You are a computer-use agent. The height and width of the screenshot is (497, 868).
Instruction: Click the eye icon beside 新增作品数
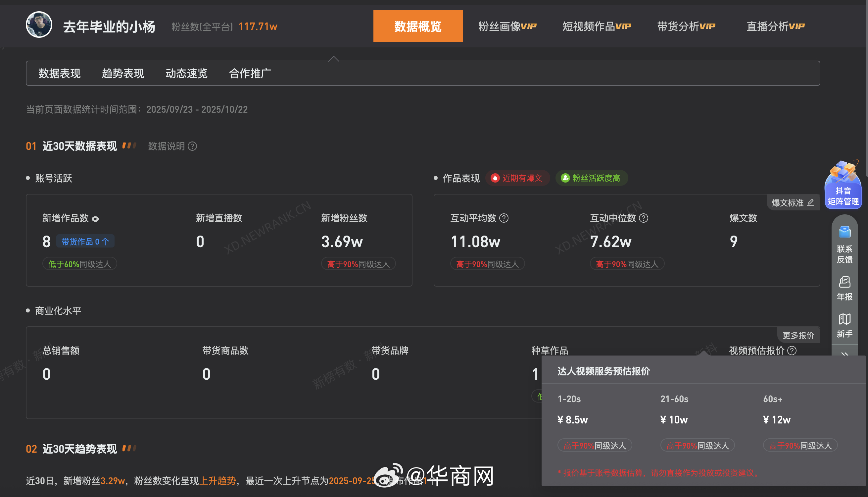pyautogui.click(x=95, y=219)
